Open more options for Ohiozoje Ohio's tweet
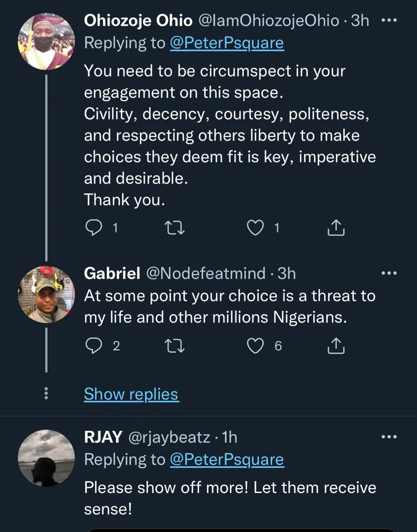 pos(389,21)
